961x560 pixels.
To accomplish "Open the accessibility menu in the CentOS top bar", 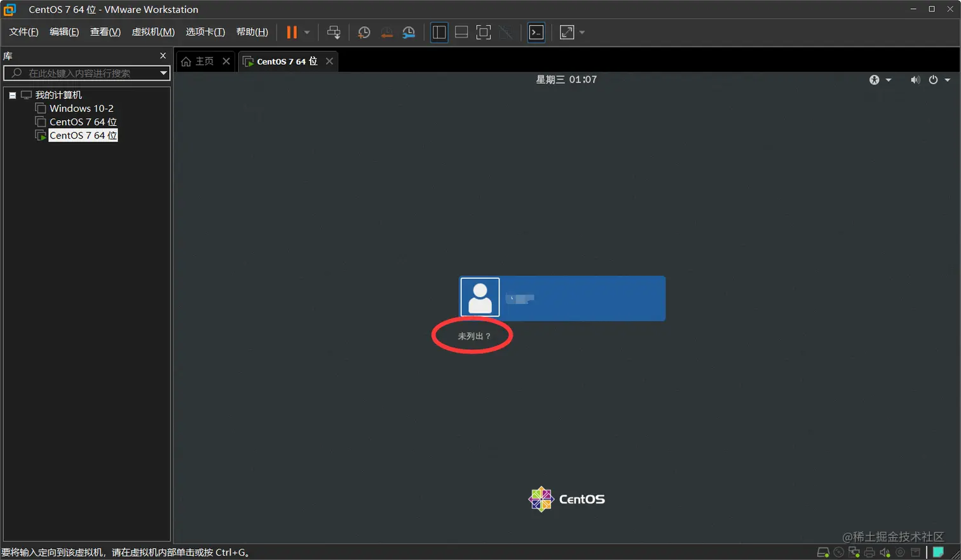I will pos(880,79).
